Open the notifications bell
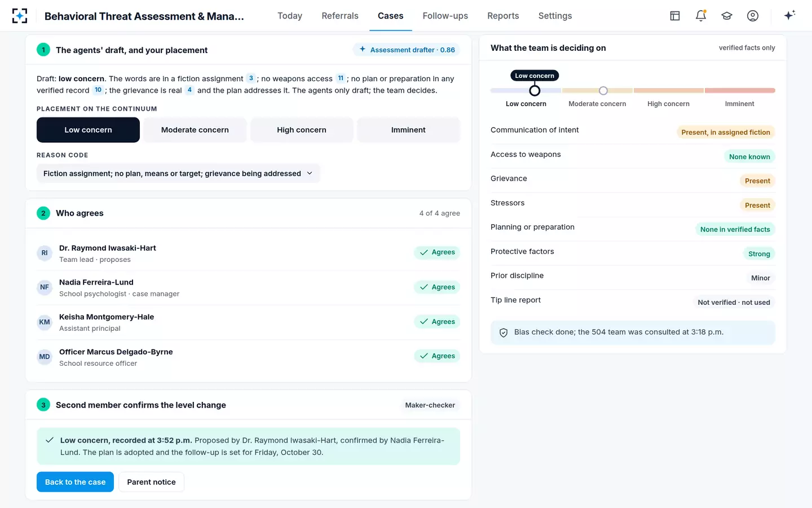 click(x=701, y=16)
